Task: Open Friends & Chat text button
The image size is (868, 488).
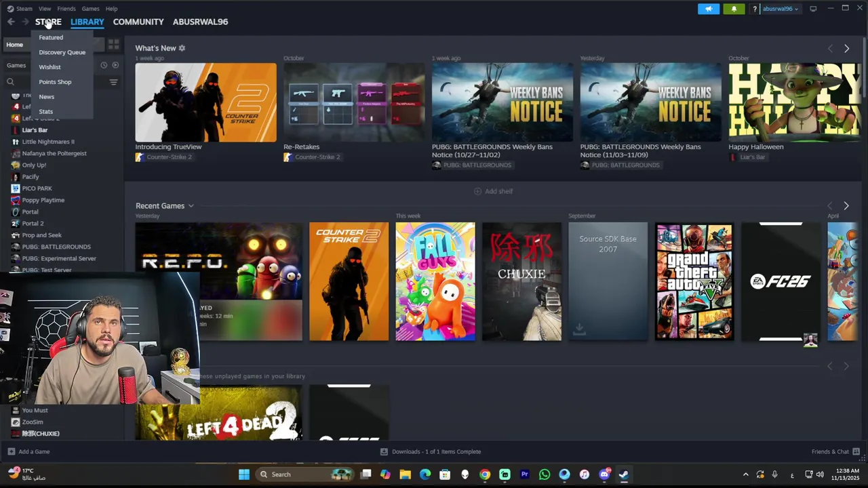Action: [x=830, y=451]
